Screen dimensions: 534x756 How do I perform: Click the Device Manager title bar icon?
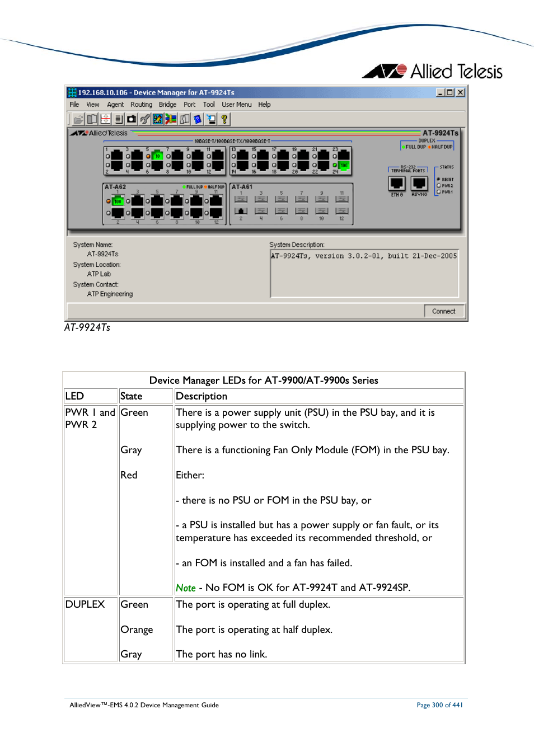[72, 92]
